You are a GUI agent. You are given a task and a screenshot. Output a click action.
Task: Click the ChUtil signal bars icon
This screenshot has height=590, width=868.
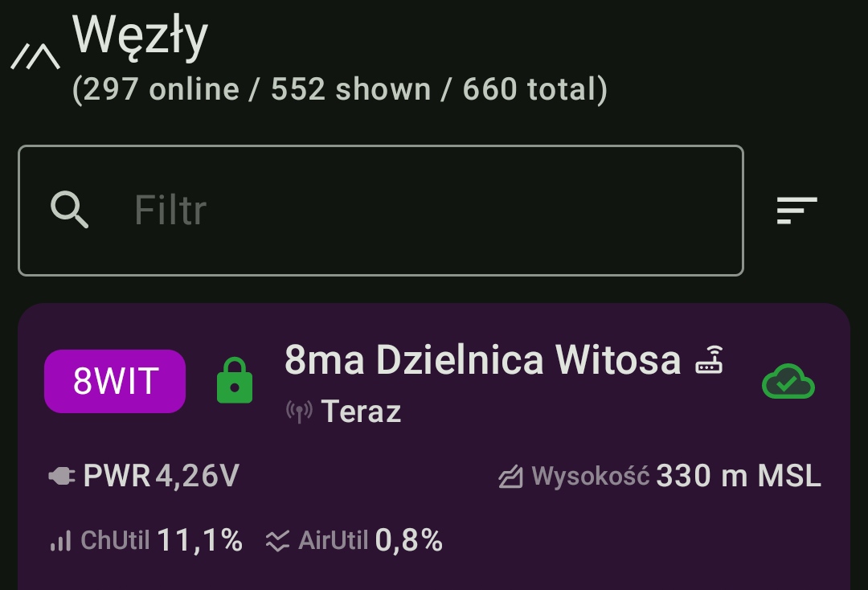point(60,541)
